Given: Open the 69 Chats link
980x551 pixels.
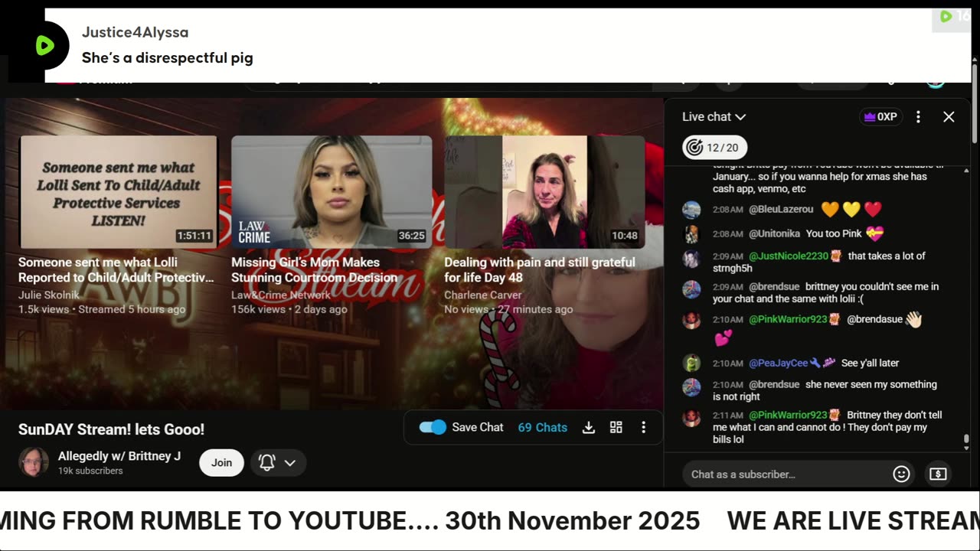Looking at the screenshot, I should [x=542, y=428].
